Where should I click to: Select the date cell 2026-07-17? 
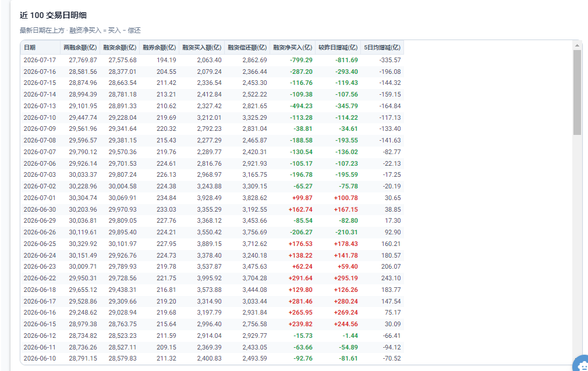point(40,60)
